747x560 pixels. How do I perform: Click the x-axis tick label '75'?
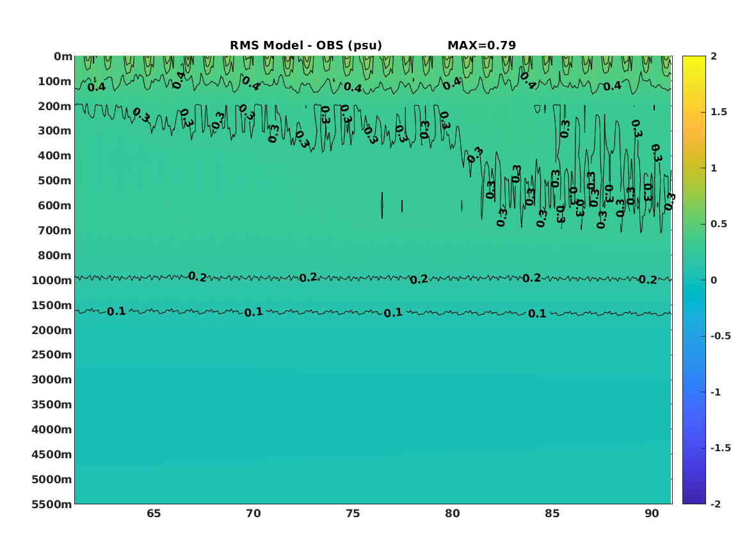353,513
